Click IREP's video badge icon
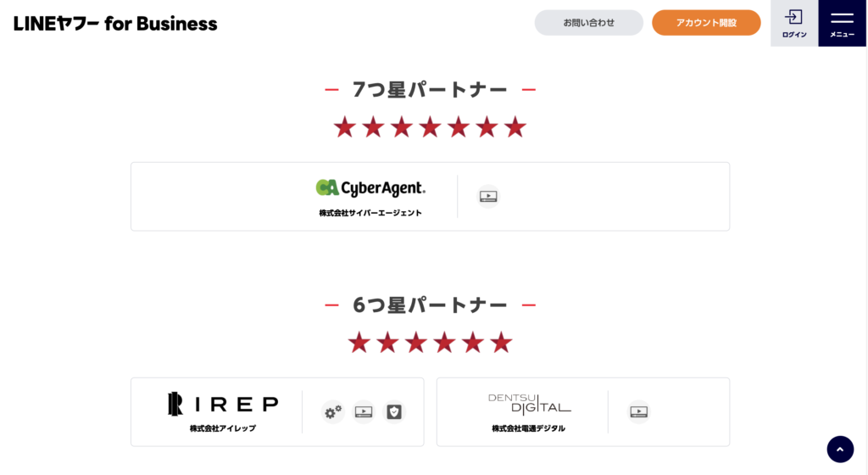The image size is (868, 475). 364,412
